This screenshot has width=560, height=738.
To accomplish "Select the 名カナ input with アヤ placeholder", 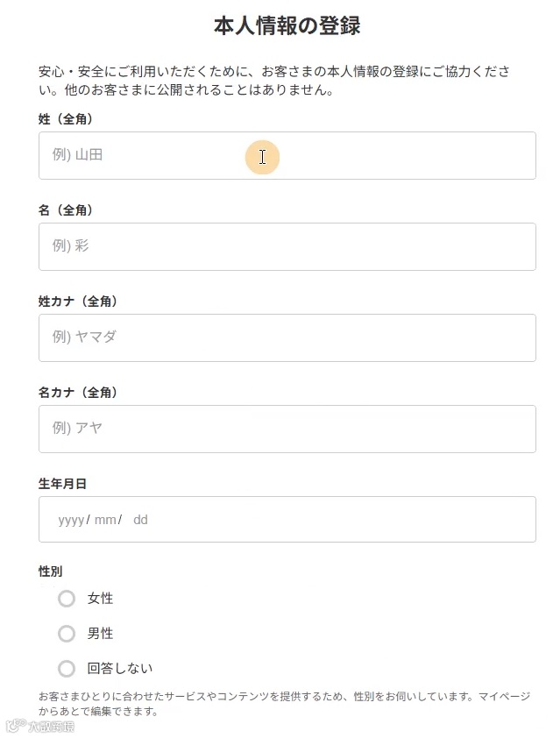I will [287, 429].
